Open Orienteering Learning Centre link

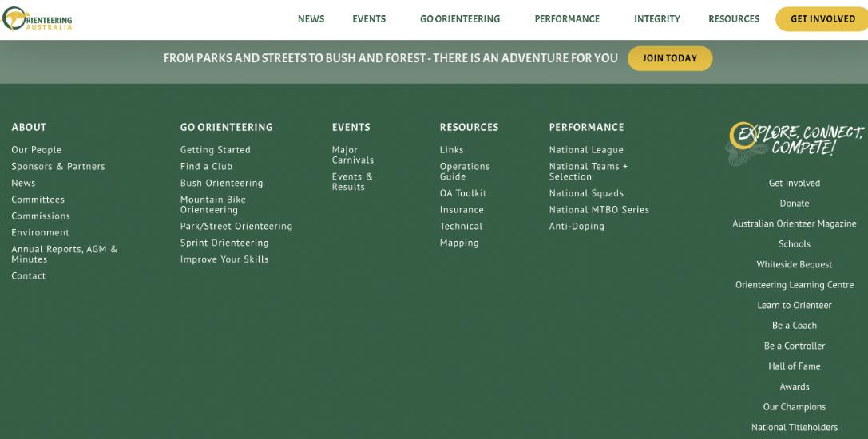[795, 285]
